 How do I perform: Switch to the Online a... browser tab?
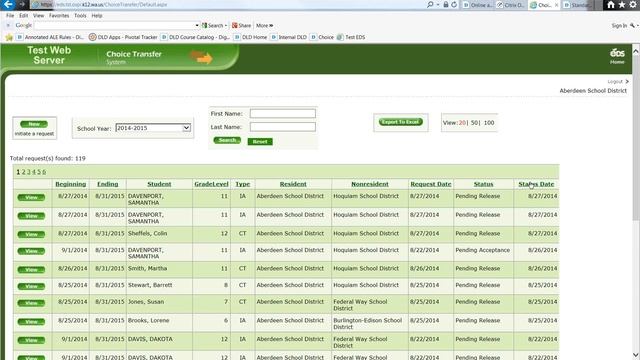click(477, 5)
